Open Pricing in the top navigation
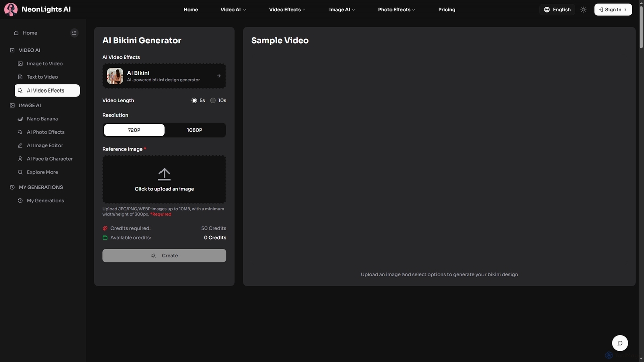644x362 pixels. [447, 9]
